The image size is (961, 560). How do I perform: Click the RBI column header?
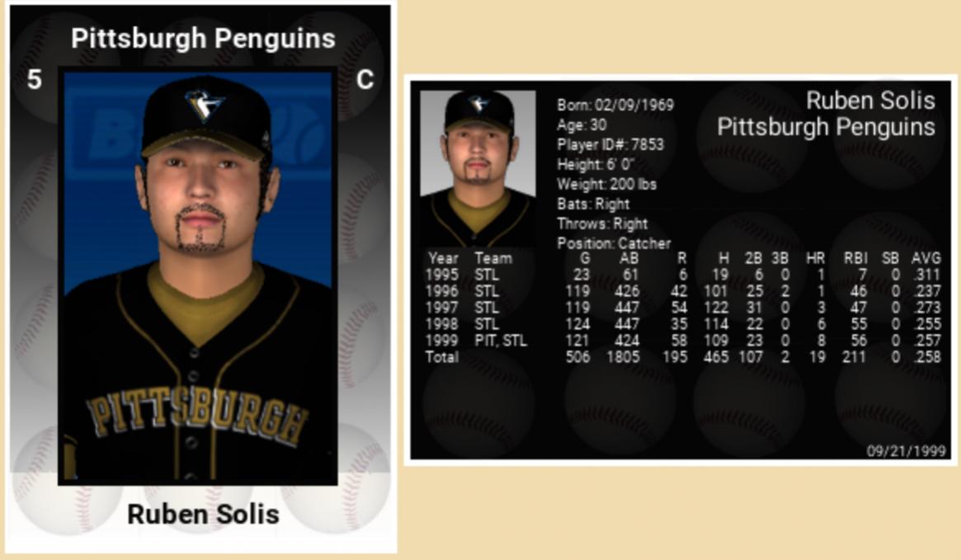click(855, 258)
